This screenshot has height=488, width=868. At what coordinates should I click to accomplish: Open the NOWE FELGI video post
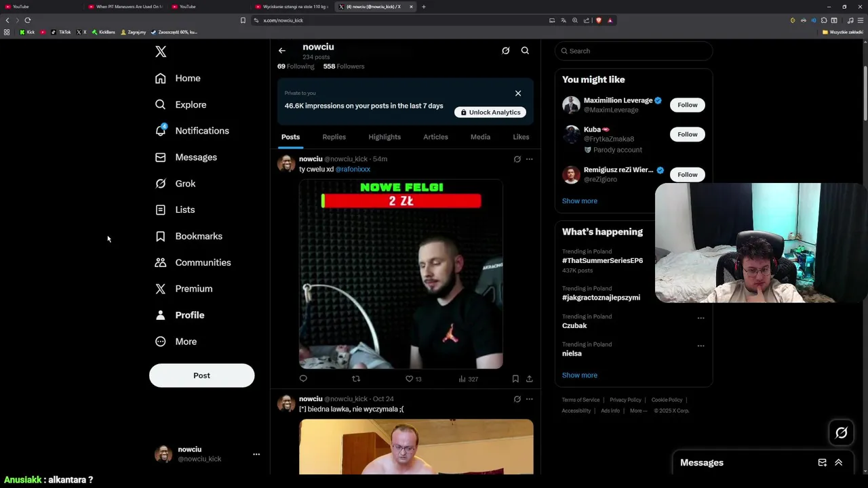[x=401, y=274]
